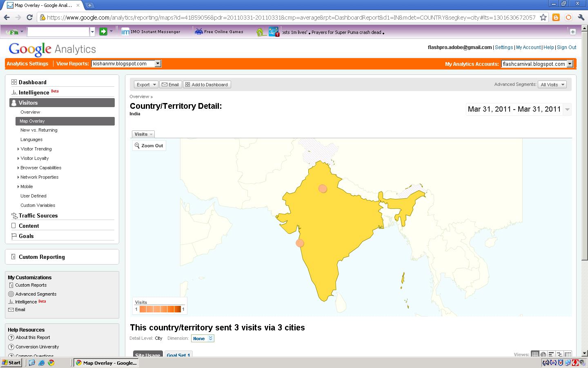Launch Chrome from quick launch bar
Screen dimensions: 588x368
point(51,363)
